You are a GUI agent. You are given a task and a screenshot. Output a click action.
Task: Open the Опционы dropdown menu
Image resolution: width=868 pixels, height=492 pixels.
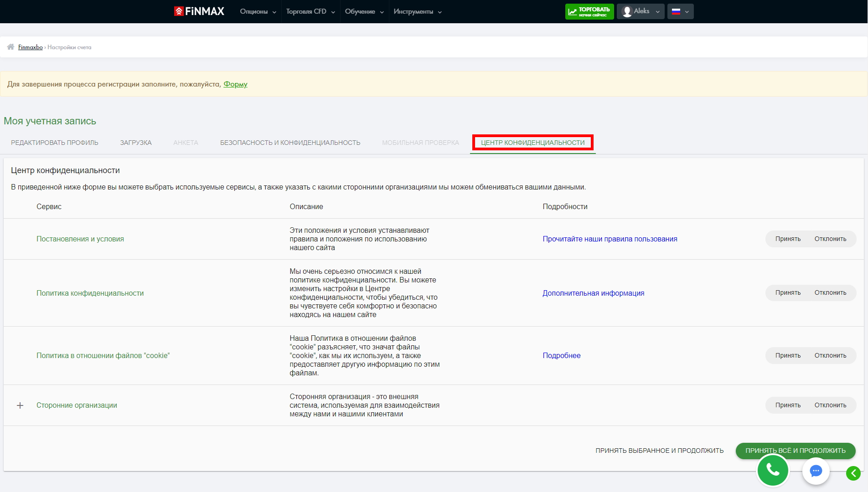point(258,11)
